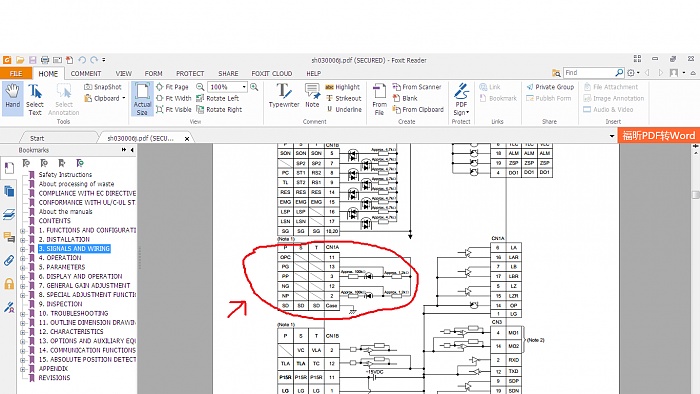Viewport: 700px width, 394px height.
Task: Open the PDF Sign tool
Action: (461, 99)
